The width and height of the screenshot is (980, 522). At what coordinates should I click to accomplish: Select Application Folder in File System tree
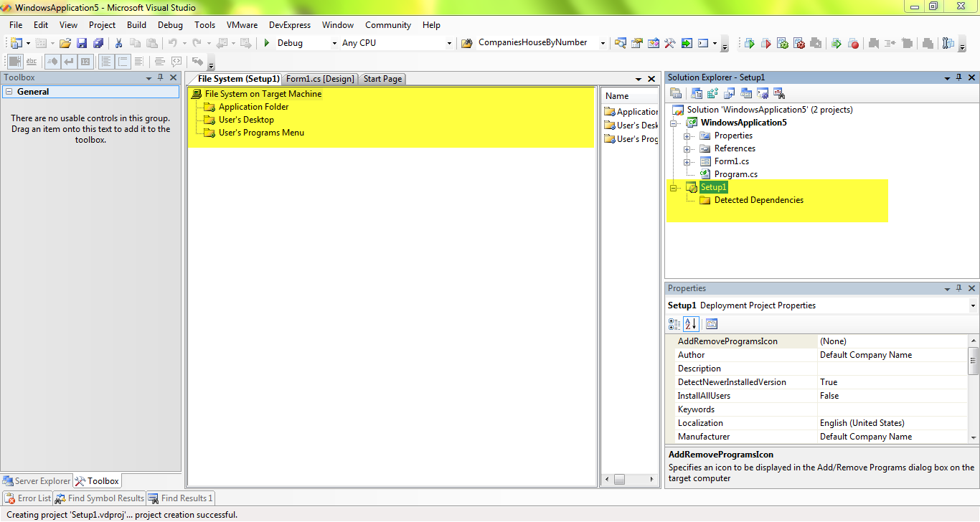(253, 107)
